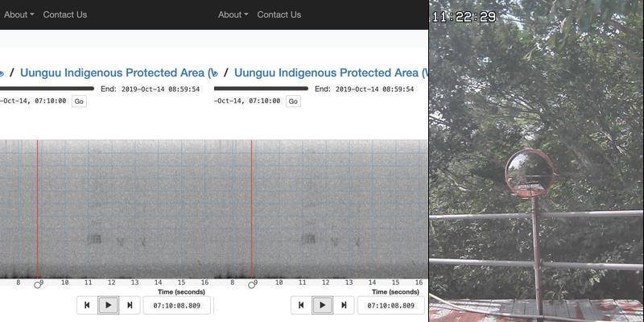Open right Uunguu Indigenous Protected Area link
The width and height of the screenshot is (644, 322).
coord(326,73)
